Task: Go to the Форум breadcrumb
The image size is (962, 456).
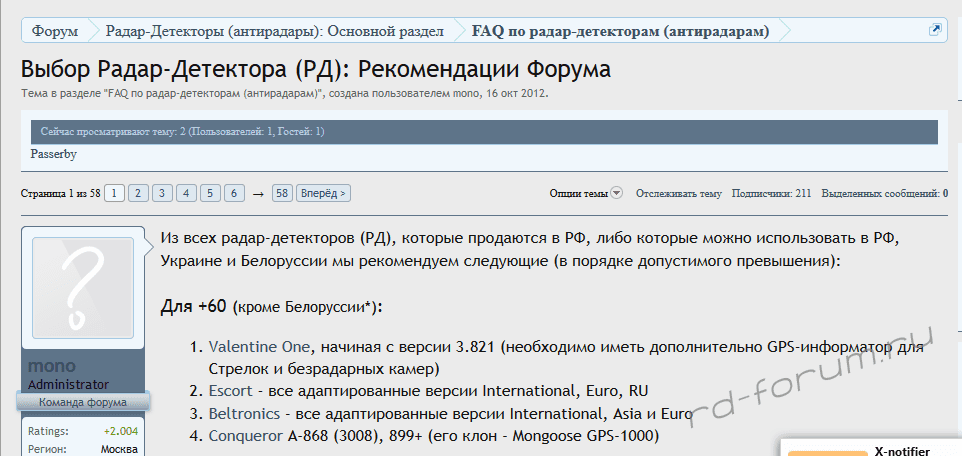Action: (x=55, y=31)
